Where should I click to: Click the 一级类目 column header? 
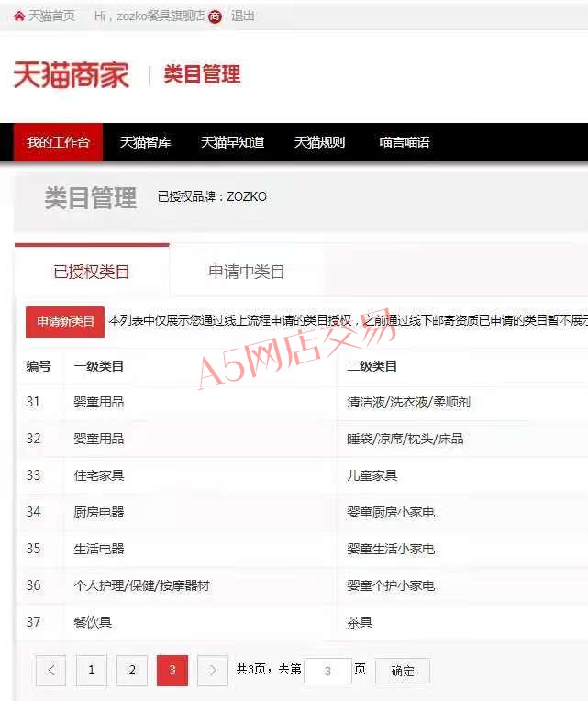[x=99, y=366]
